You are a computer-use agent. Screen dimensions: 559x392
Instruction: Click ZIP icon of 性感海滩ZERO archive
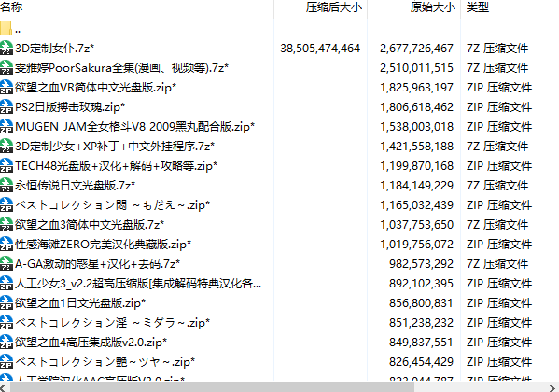(7, 244)
